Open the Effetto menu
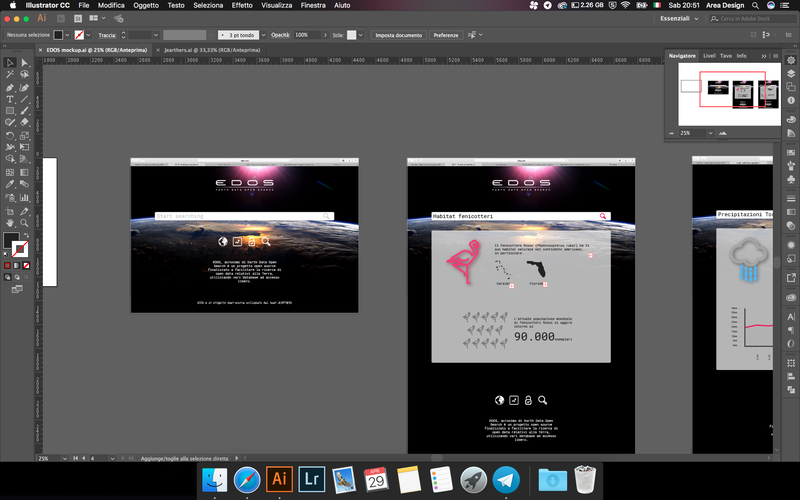The image size is (800, 500). click(x=242, y=5)
